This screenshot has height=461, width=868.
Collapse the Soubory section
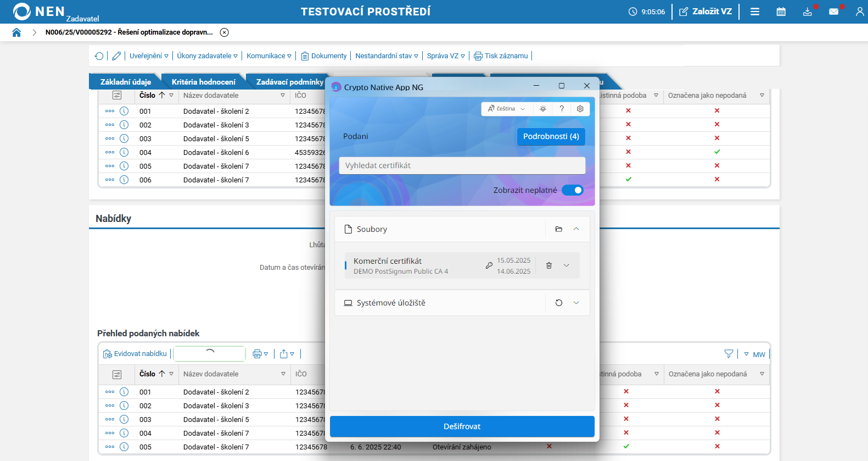pyautogui.click(x=576, y=229)
